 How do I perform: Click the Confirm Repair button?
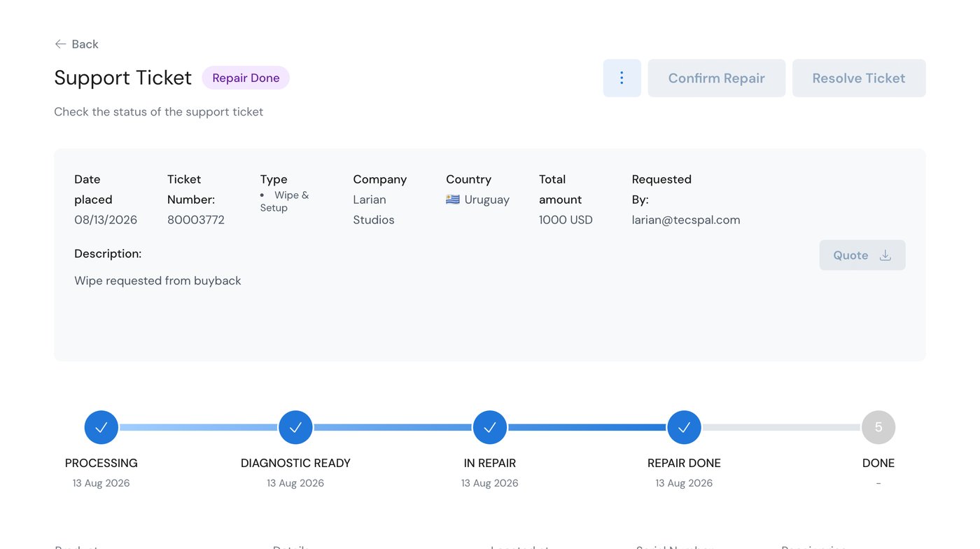pyautogui.click(x=716, y=78)
